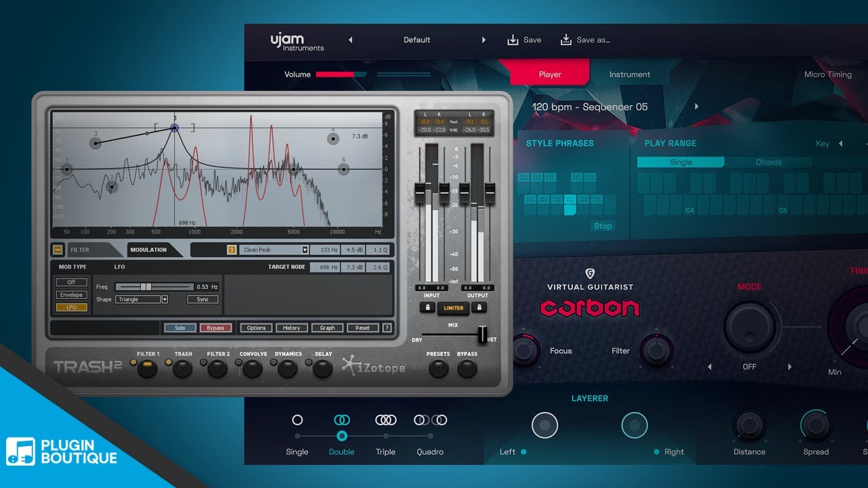The height and width of the screenshot is (488, 868).
Task: Click the Distance knob in Carbon
Action: point(749,426)
